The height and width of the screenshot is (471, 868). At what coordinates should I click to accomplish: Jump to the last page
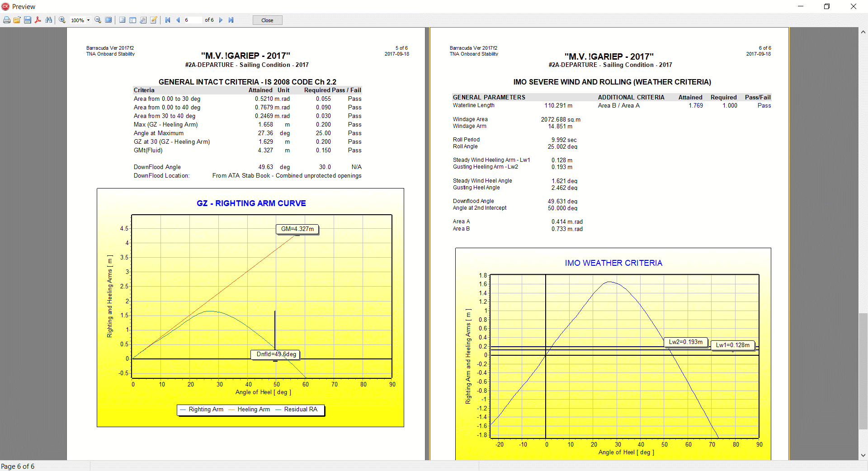point(231,20)
